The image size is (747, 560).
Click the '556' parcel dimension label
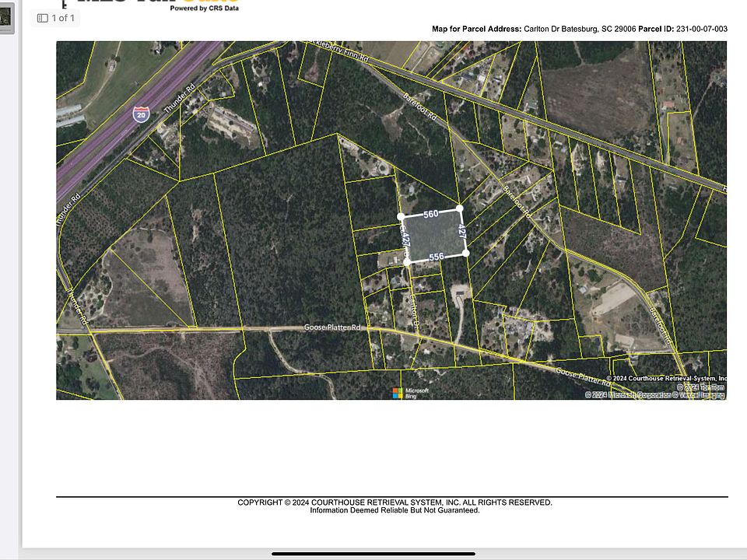click(x=437, y=257)
